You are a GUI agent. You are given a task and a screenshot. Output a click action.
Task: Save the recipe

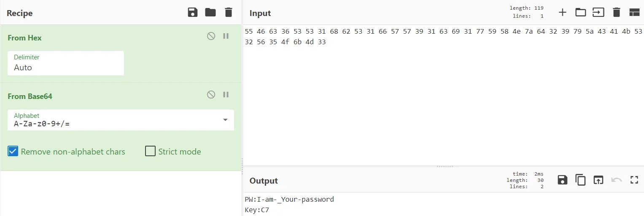tap(193, 13)
